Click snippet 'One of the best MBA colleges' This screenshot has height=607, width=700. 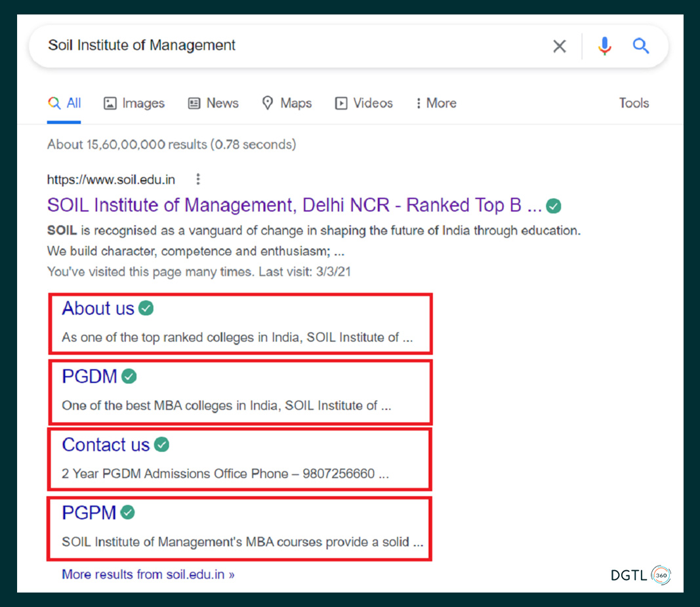pos(226,406)
